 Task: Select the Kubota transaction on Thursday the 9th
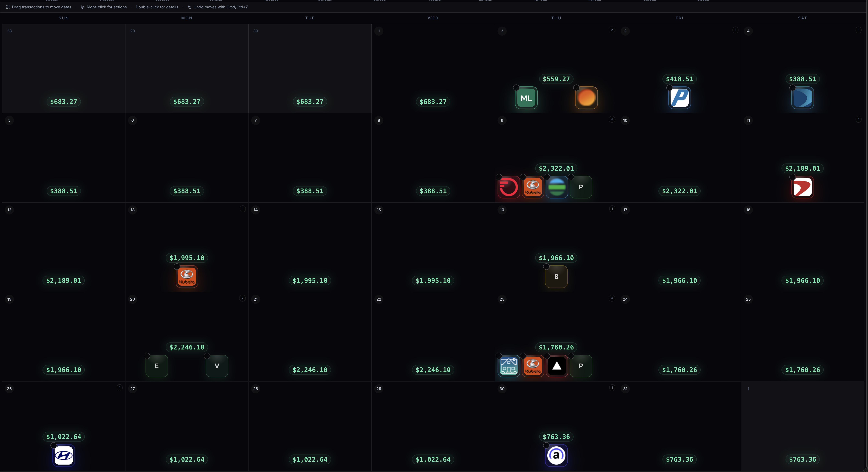pos(533,187)
